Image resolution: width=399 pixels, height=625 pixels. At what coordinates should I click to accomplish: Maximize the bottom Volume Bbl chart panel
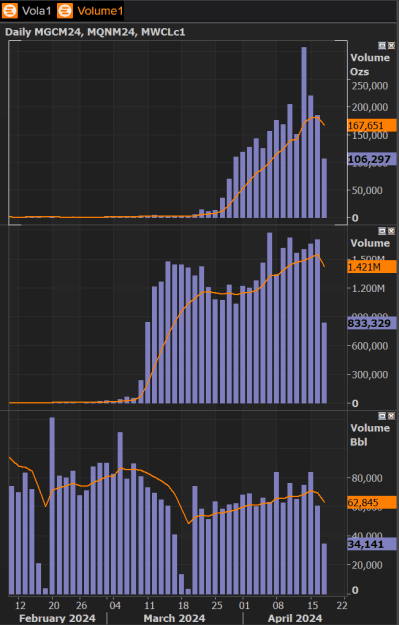[382, 416]
